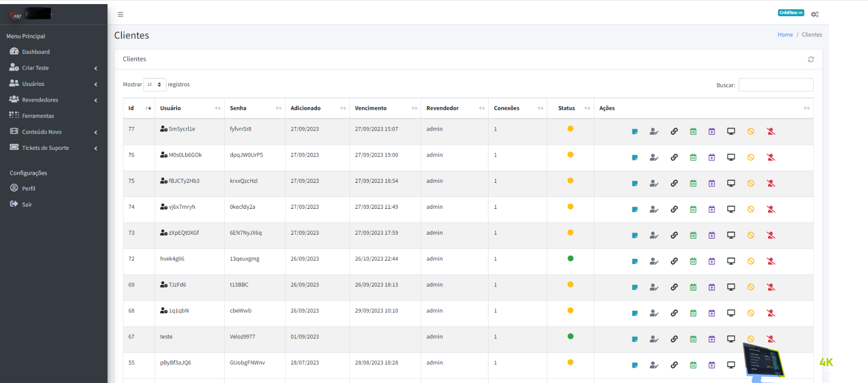Focus the Buscar search field

pyautogui.click(x=776, y=85)
